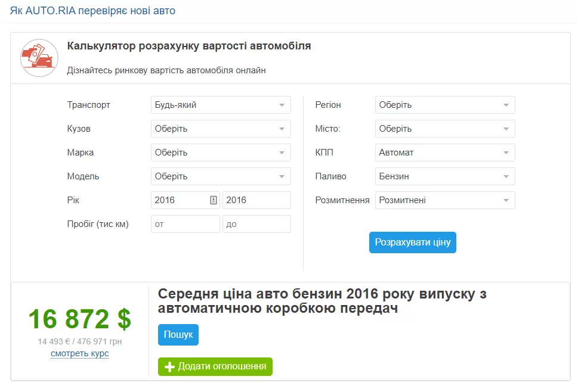Expand the Місто city dropdown
578x392 pixels.
444,129
